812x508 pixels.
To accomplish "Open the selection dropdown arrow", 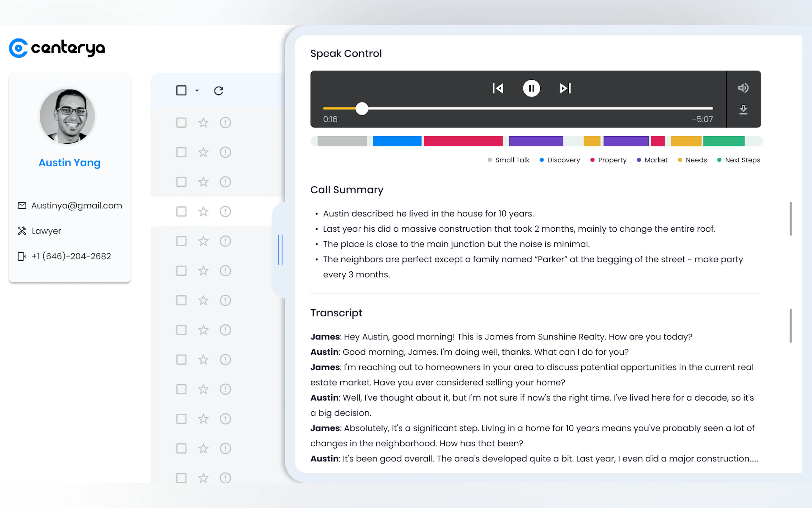I will coord(197,91).
